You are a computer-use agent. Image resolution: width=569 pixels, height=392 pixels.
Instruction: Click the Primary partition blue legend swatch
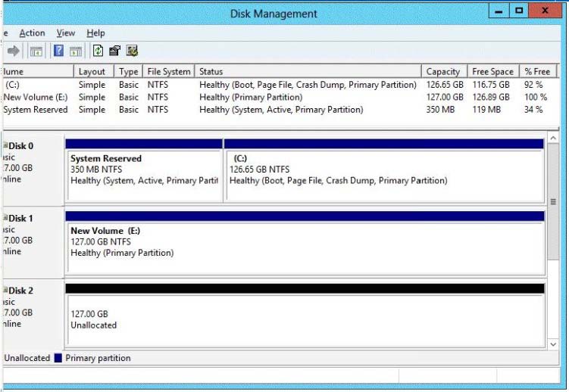coord(58,358)
